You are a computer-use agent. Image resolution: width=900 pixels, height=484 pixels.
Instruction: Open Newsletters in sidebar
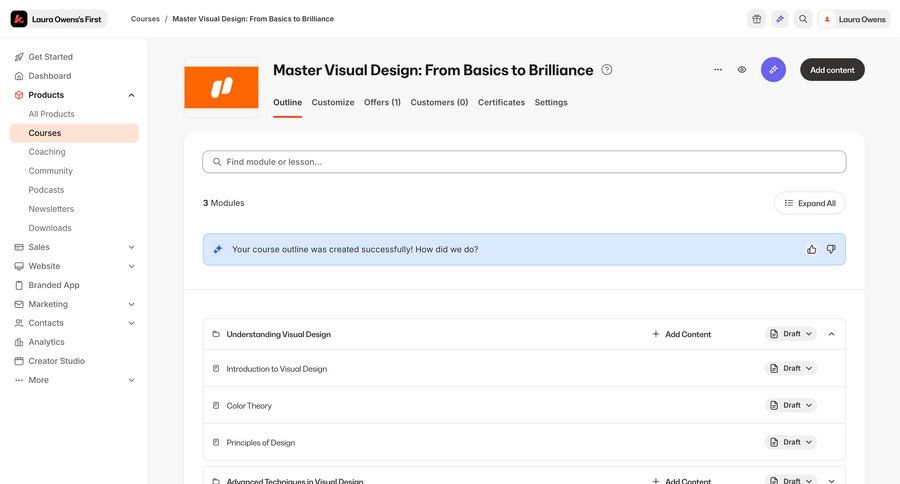(x=51, y=208)
